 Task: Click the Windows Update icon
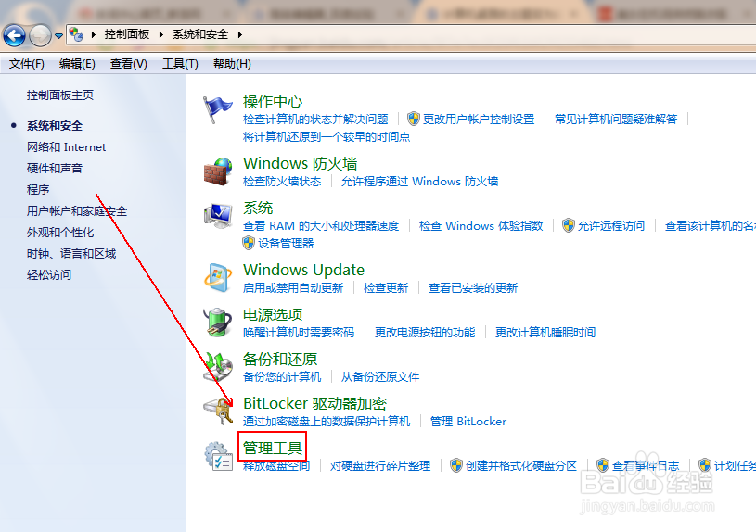coord(218,277)
